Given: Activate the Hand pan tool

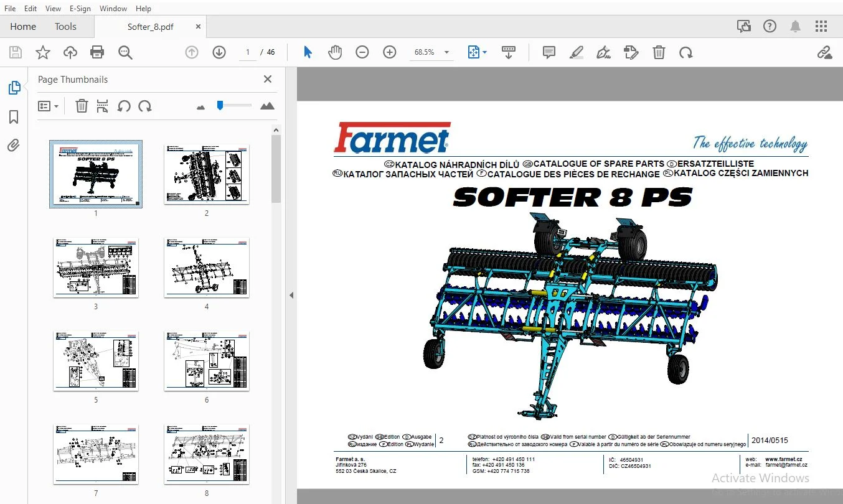Looking at the screenshot, I should (x=335, y=53).
